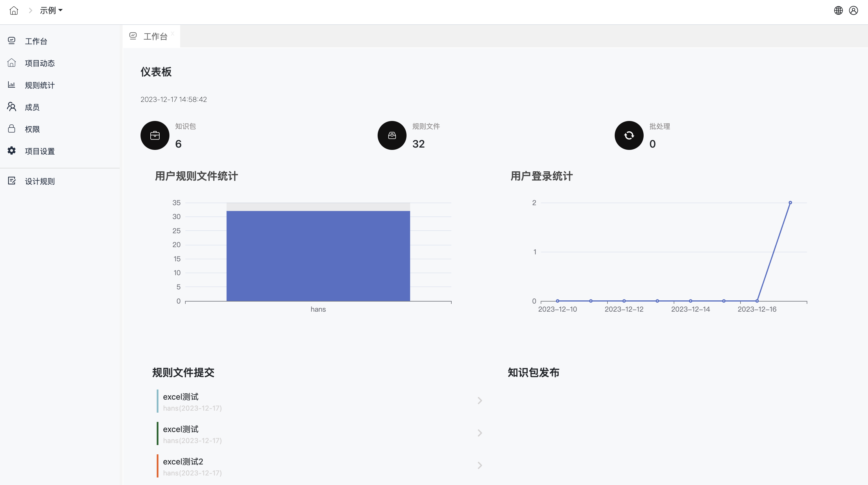
Task: Close the 工作台 tab
Action: pyautogui.click(x=173, y=33)
